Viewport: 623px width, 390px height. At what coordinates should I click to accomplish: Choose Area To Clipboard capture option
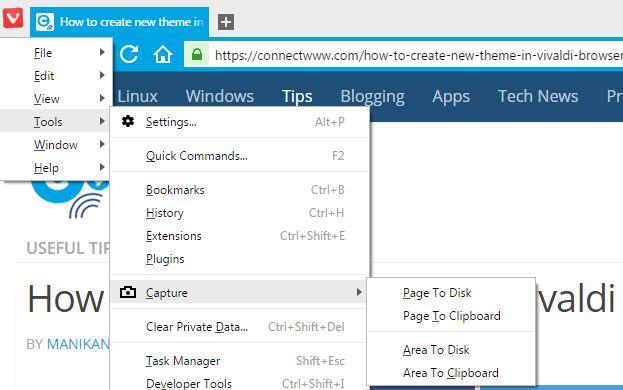point(451,373)
